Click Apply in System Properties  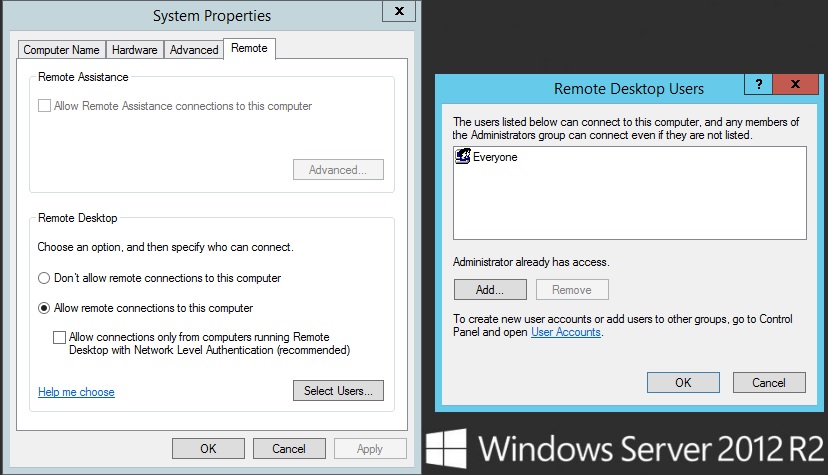tap(370, 449)
